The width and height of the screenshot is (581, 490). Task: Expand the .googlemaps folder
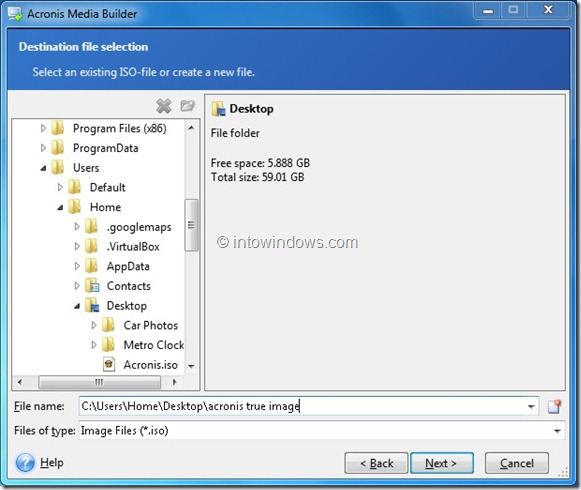77,226
